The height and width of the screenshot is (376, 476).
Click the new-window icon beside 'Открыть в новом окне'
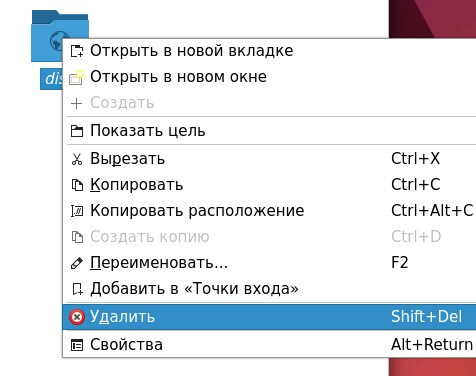[x=77, y=77]
